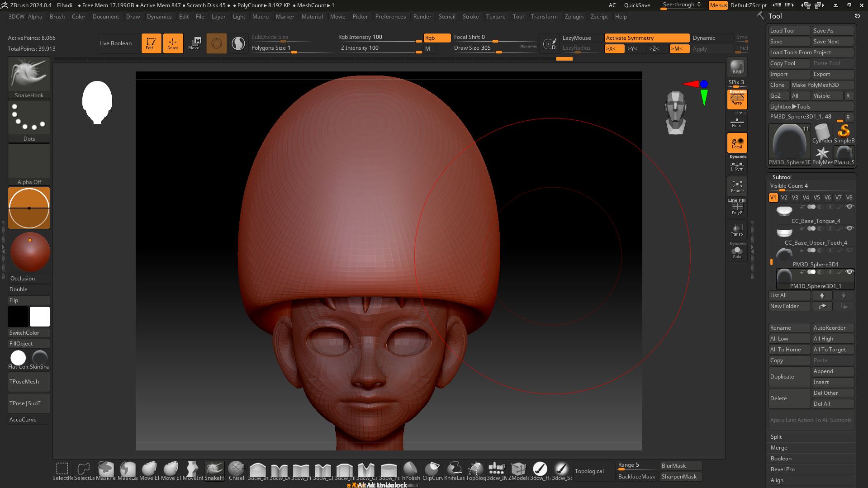Toggle Activate Symmetry

click(x=647, y=38)
